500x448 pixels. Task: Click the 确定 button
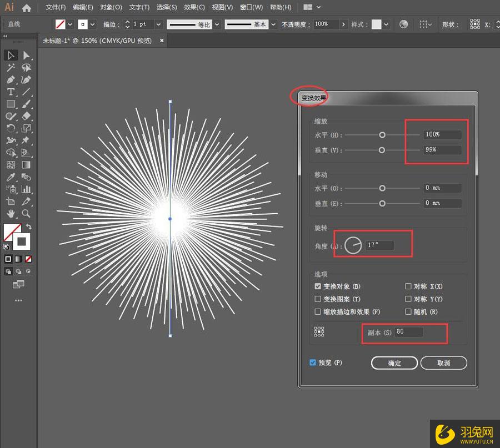click(x=394, y=363)
